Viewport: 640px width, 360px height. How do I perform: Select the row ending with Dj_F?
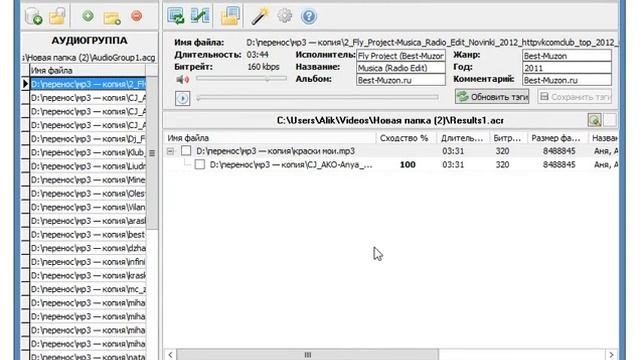point(88,139)
